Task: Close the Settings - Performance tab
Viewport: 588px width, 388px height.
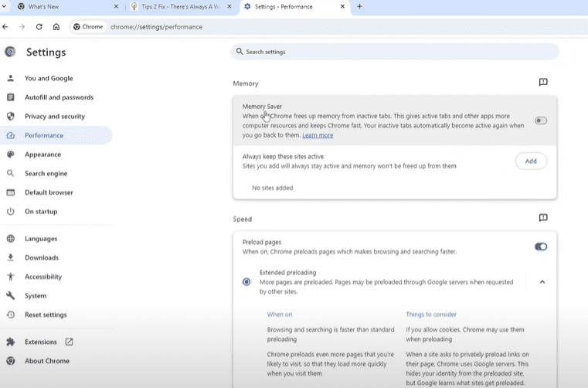Action: coord(344,6)
